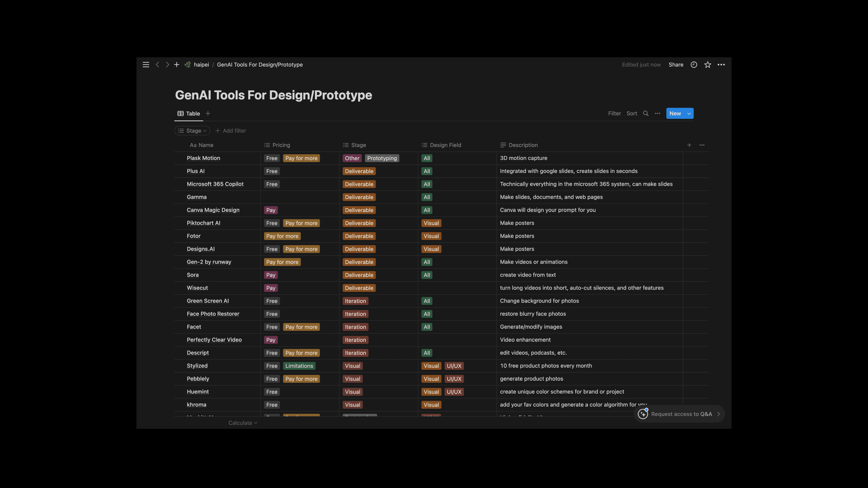This screenshot has width=868, height=488.
Task: Click the Filter button
Action: click(x=614, y=114)
